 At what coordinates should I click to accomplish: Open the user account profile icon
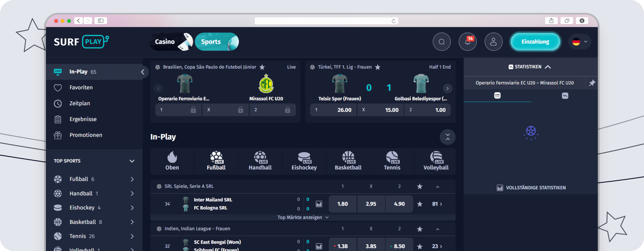pyautogui.click(x=493, y=42)
